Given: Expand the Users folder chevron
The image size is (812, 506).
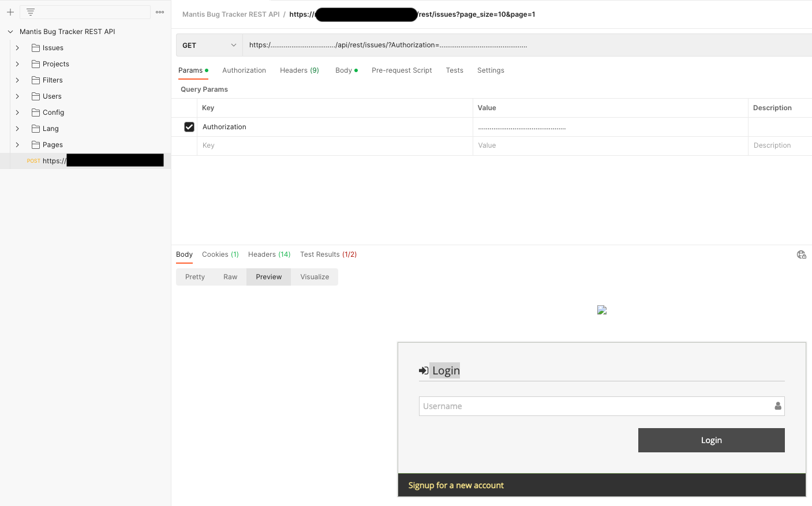Looking at the screenshot, I should (x=17, y=96).
